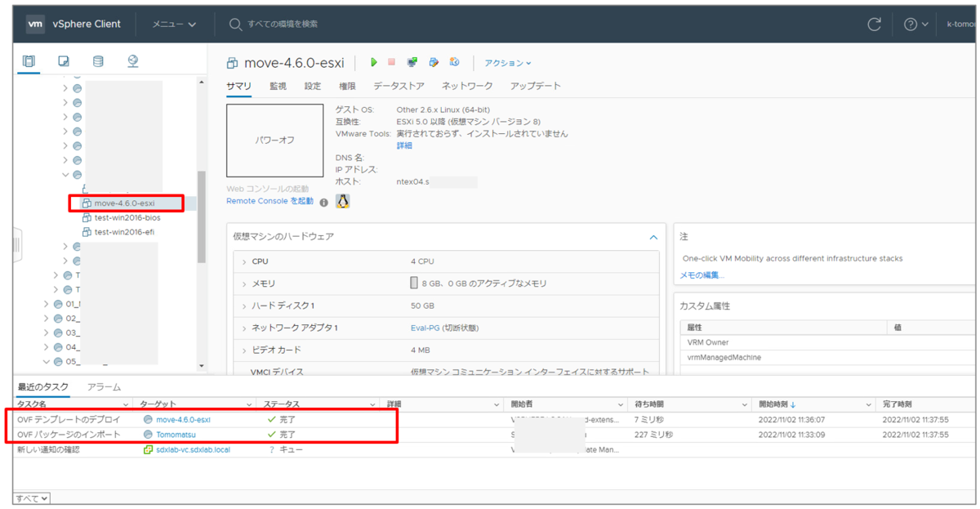Switch to the アラーム tab
Image resolution: width=980 pixels, height=509 pixels.
coord(104,386)
